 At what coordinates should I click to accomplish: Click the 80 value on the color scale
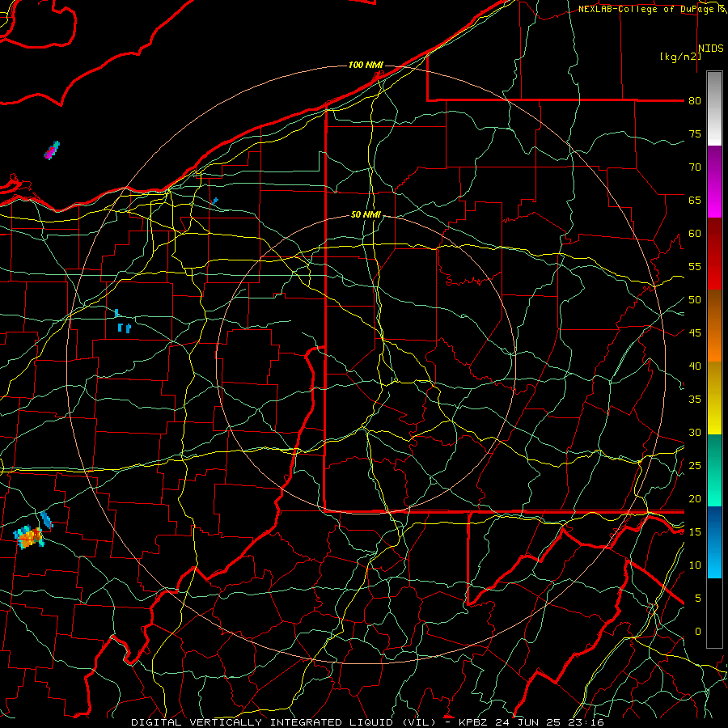(695, 101)
